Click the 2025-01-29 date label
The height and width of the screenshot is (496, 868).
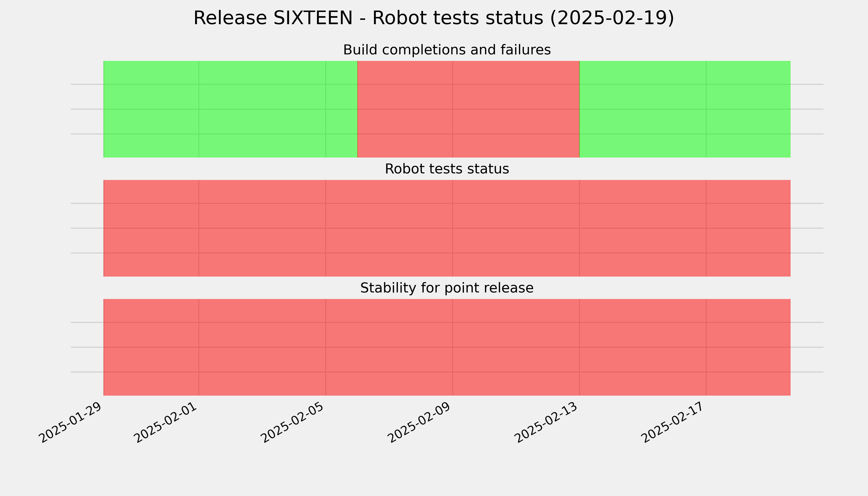pyautogui.click(x=70, y=422)
